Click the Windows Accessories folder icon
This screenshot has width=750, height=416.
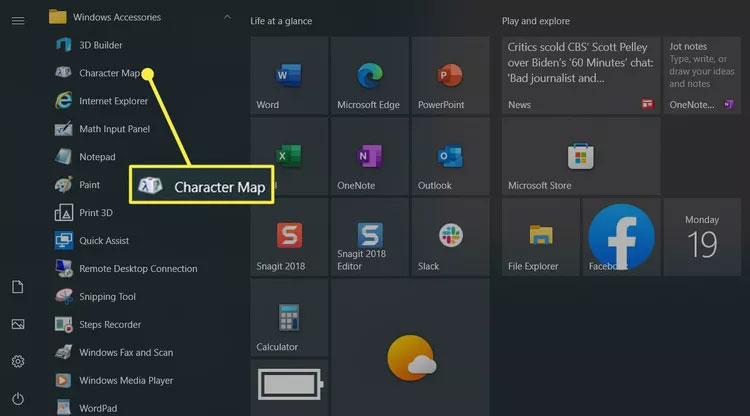[57, 17]
